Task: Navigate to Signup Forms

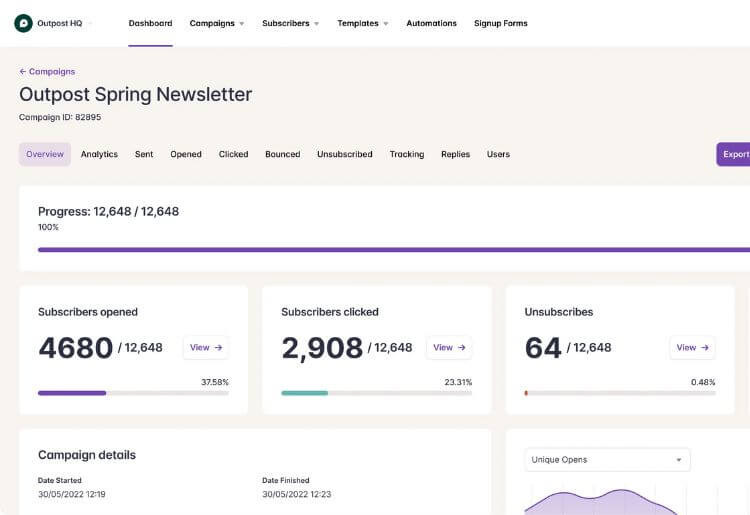Action: pos(500,23)
